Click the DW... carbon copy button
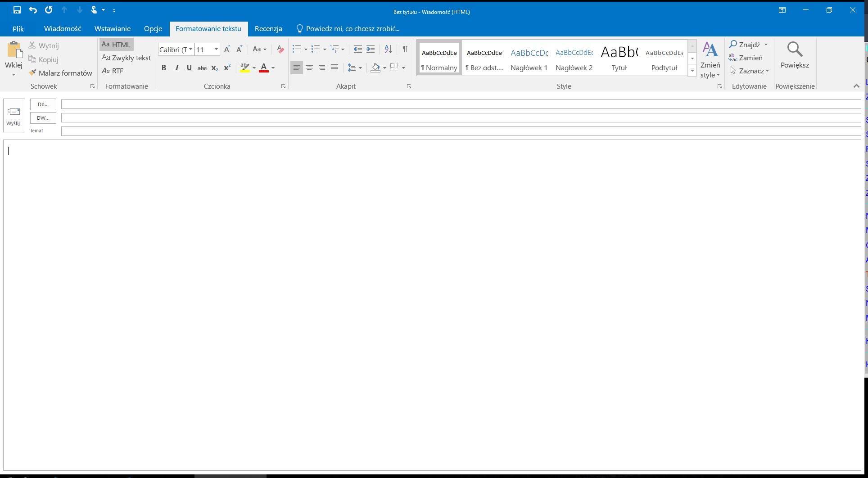 point(43,118)
